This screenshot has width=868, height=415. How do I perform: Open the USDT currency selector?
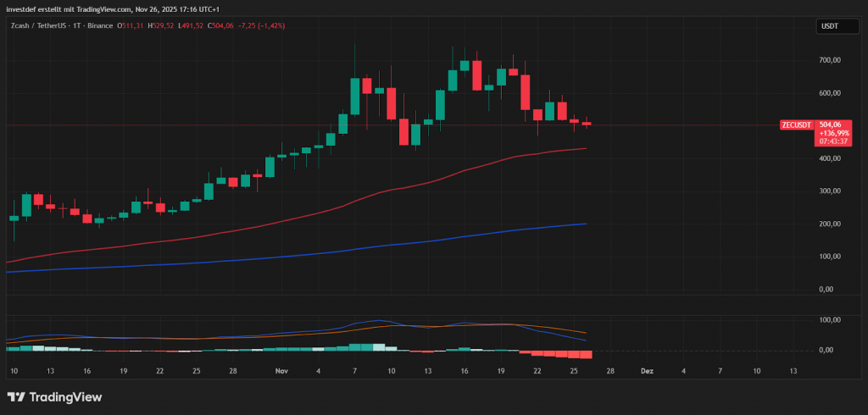[x=828, y=26]
